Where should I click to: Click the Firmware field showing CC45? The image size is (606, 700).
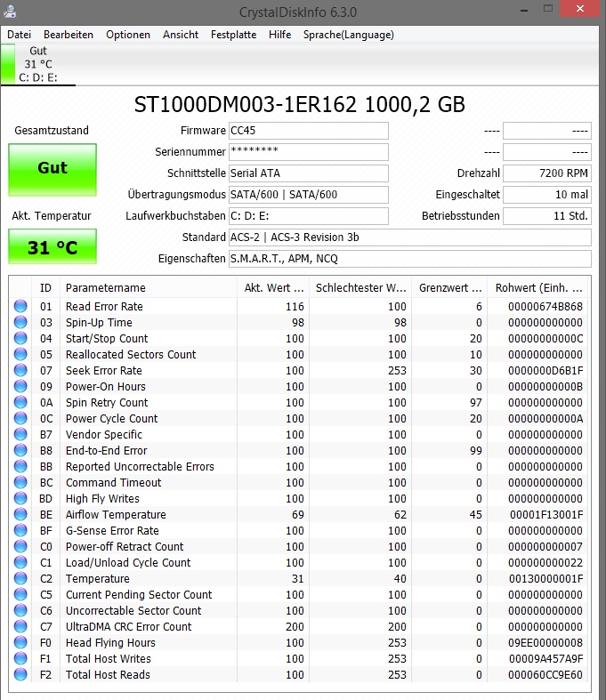(x=309, y=131)
